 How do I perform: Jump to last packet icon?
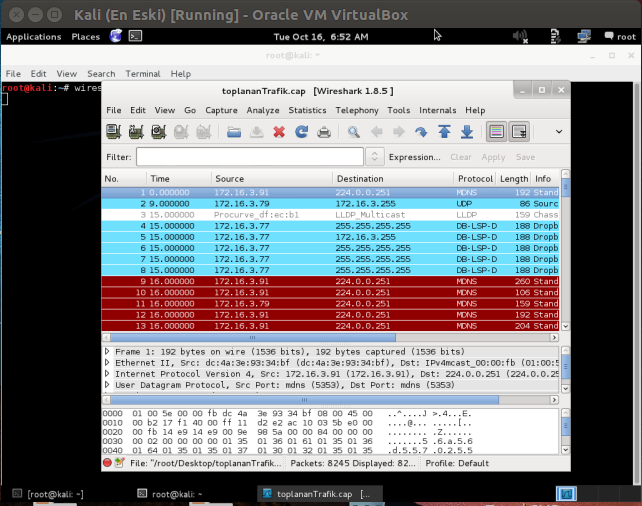467,132
